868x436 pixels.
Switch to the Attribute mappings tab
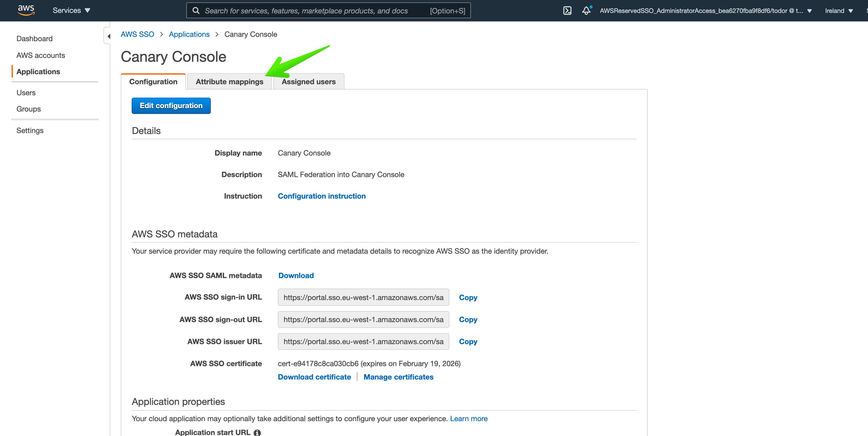click(229, 81)
